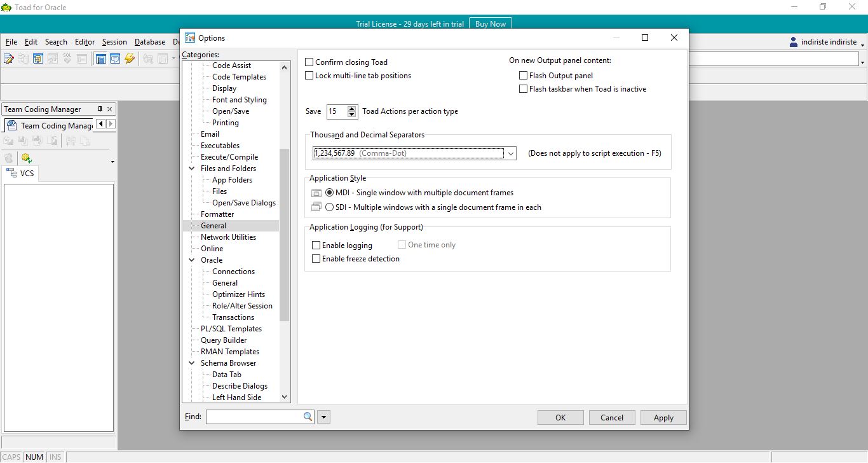The width and height of the screenshot is (868, 463).
Task: Toggle Lock multi-line tab positions
Action: [x=309, y=75]
